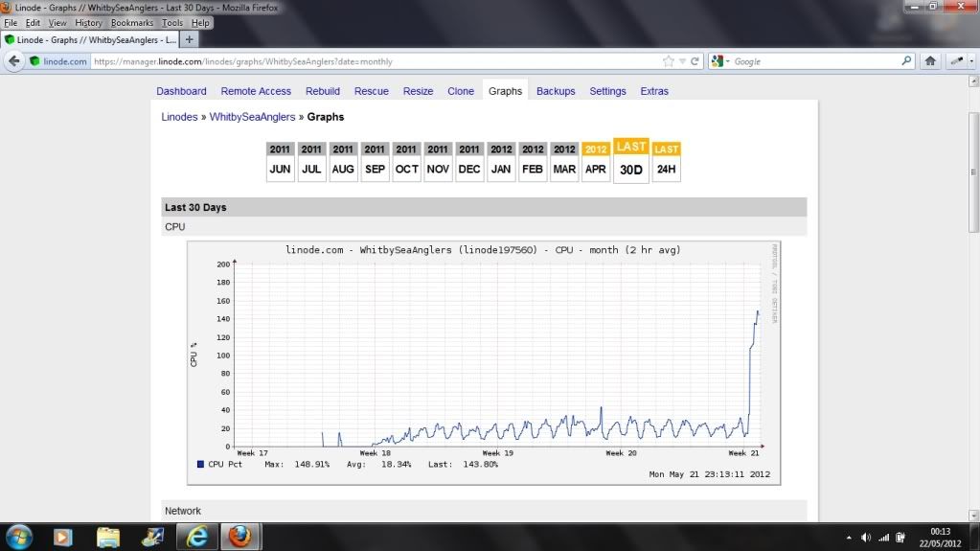The image size is (980, 551).
Task: Click the CPU month graph image
Action: [x=484, y=363]
